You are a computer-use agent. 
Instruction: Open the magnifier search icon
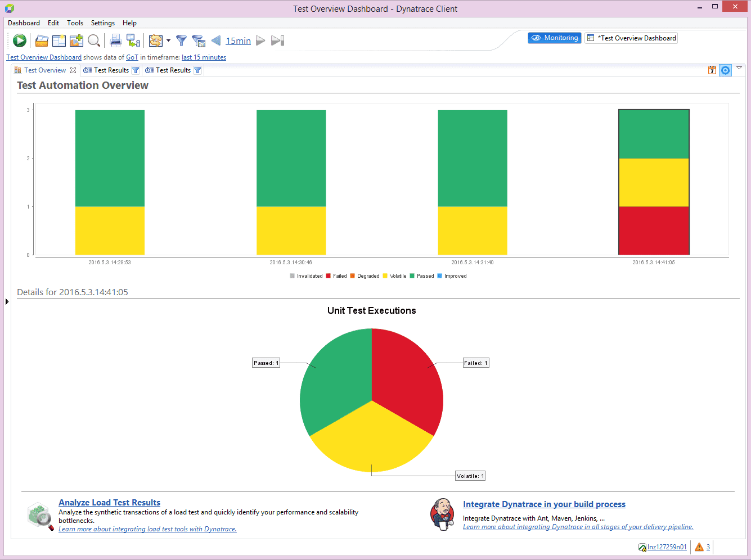94,40
